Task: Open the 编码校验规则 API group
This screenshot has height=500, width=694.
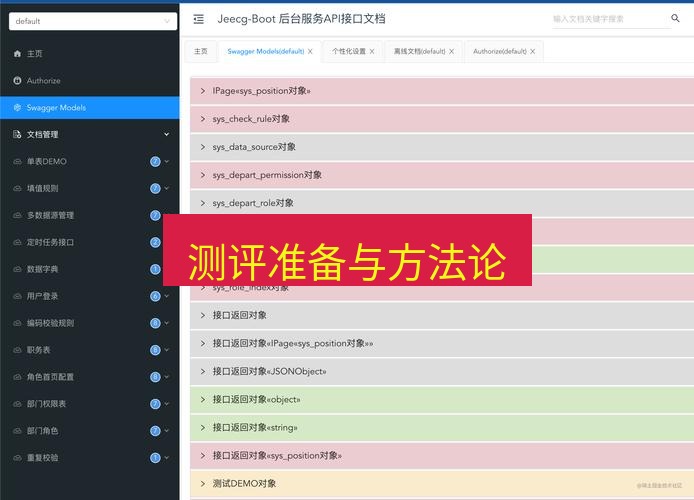Action: click(89, 323)
